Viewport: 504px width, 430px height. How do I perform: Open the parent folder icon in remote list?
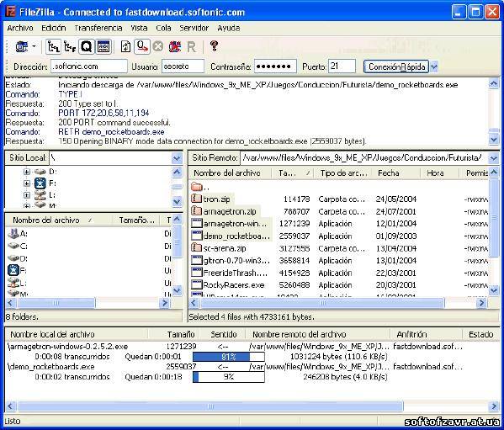point(196,187)
